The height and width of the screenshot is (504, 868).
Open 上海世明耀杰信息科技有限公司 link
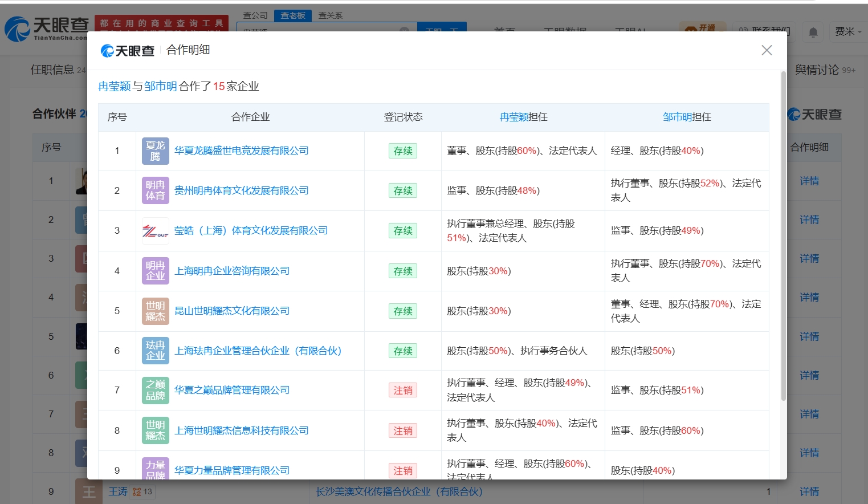[x=242, y=430]
